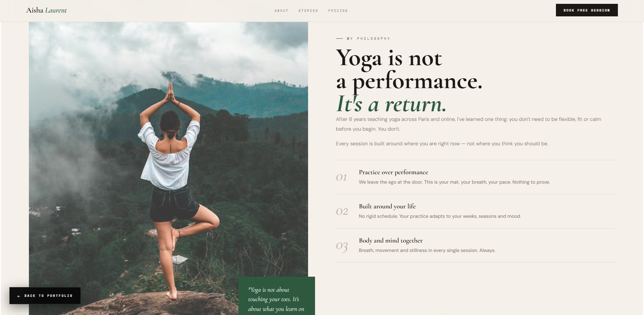Click Book Free Session button

[587, 10]
